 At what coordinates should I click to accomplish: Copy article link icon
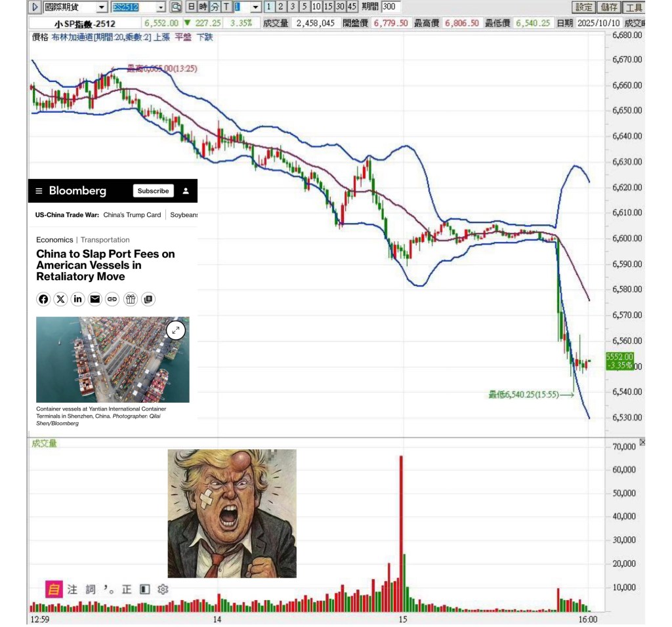click(112, 299)
